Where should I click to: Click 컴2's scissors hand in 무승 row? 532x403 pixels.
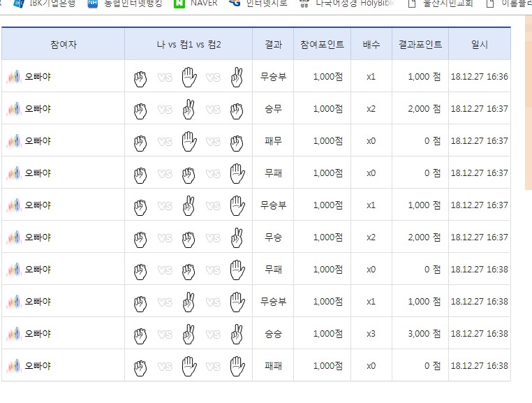pos(237,237)
